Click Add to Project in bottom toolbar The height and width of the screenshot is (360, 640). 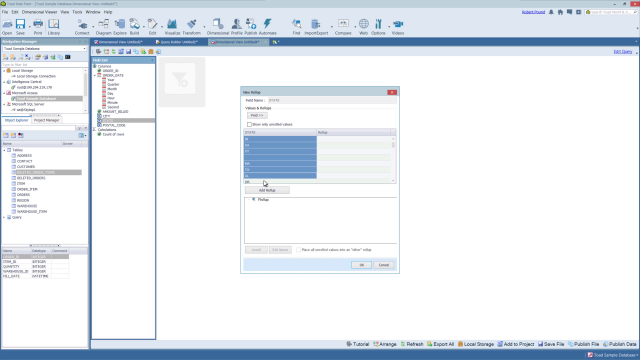(516, 344)
